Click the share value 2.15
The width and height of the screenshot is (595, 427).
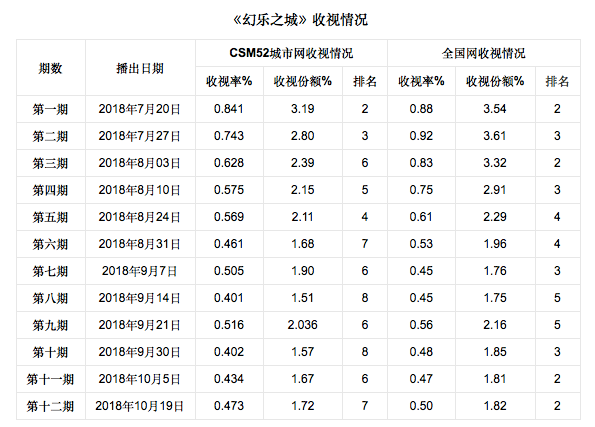click(x=302, y=190)
